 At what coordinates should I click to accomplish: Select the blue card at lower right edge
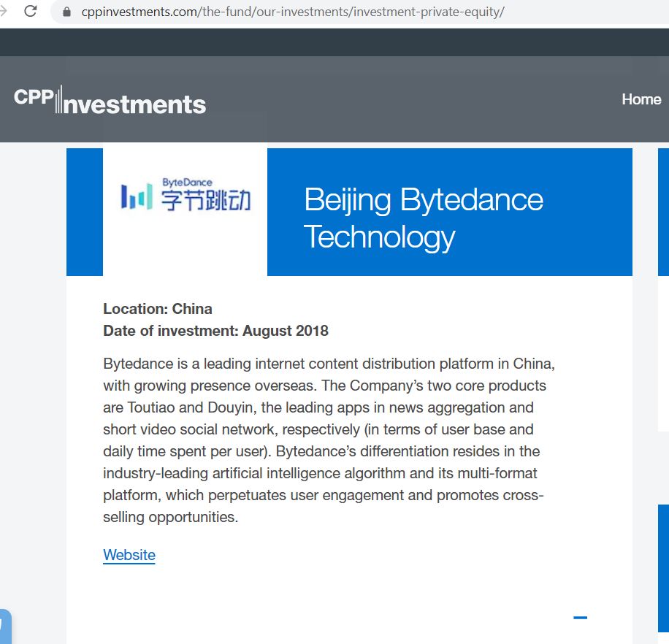(x=663, y=568)
